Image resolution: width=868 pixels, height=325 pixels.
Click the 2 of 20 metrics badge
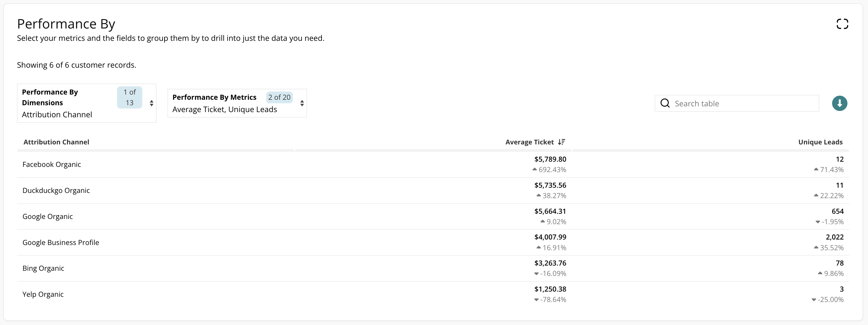[x=279, y=97]
